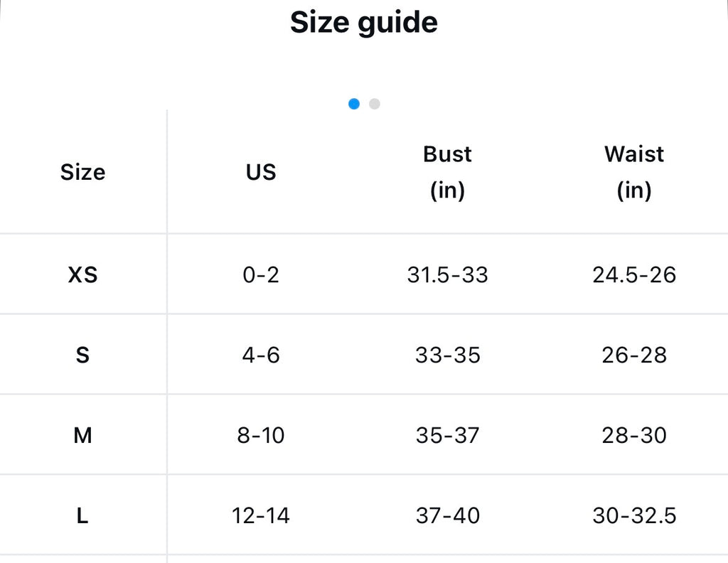Choose the L size row label
728x563 pixels.
(x=82, y=515)
